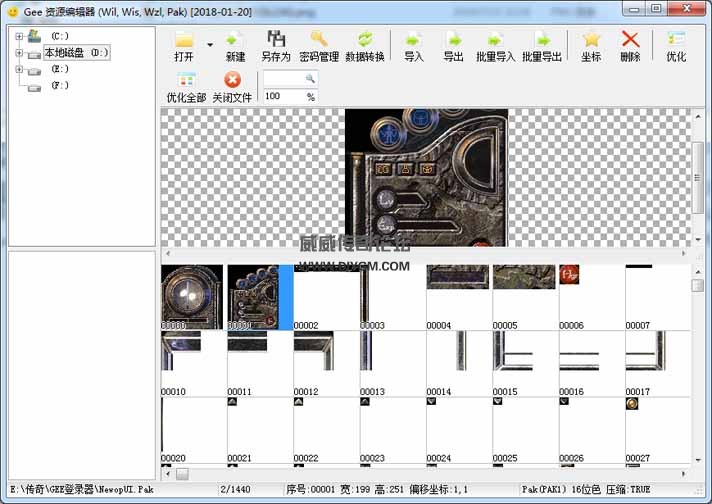The image size is (712, 504).
Task: Click preview pane scroll-up arrow
Action: pyautogui.click(x=698, y=117)
